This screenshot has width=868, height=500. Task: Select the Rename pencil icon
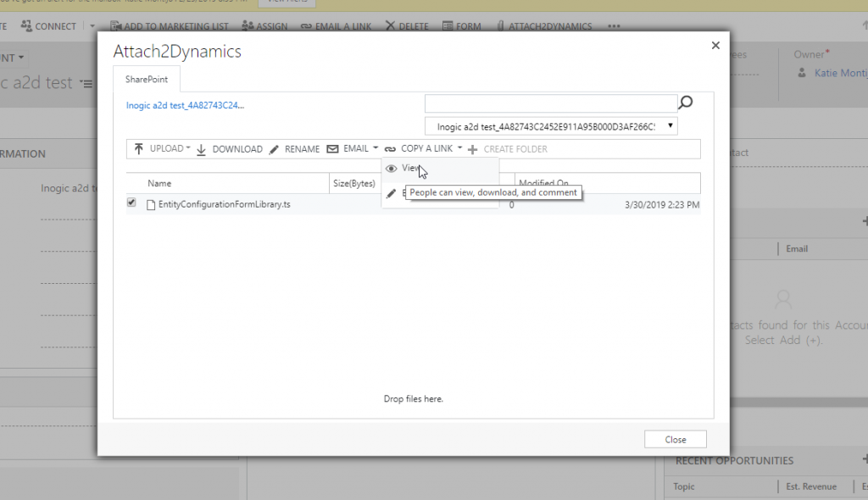click(x=273, y=148)
